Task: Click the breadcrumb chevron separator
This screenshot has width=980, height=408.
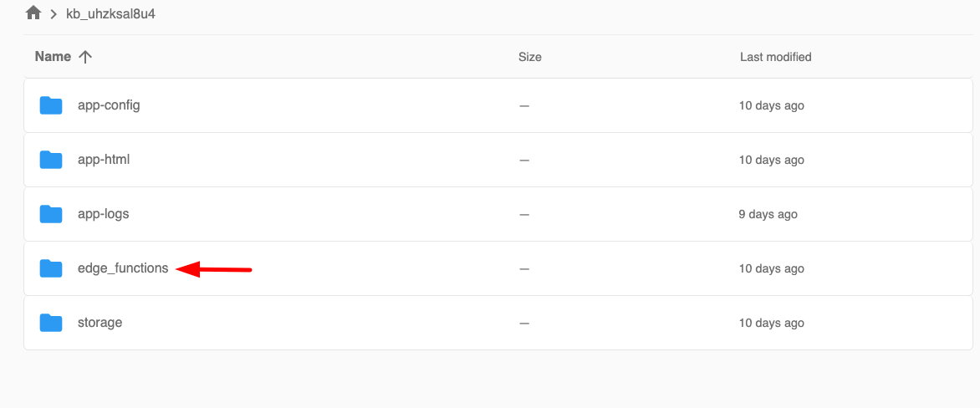Action: point(54,14)
